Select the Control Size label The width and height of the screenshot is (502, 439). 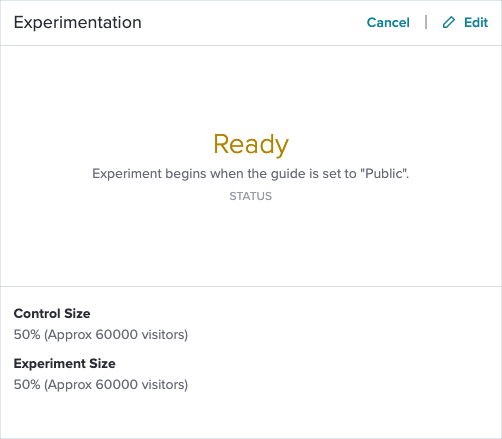click(x=52, y=314)
